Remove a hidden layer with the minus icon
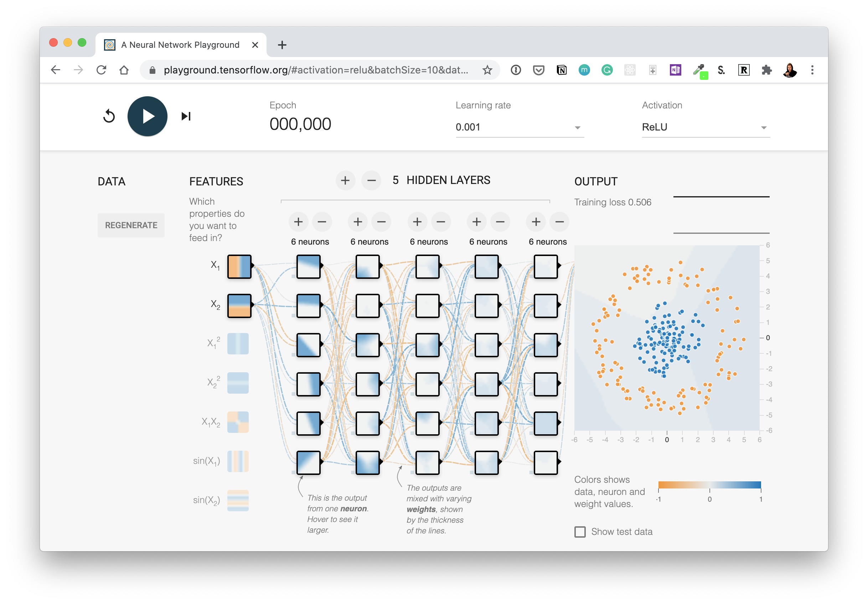The width and height of the screenshot is (868, 604). click(x=371, y=180)
